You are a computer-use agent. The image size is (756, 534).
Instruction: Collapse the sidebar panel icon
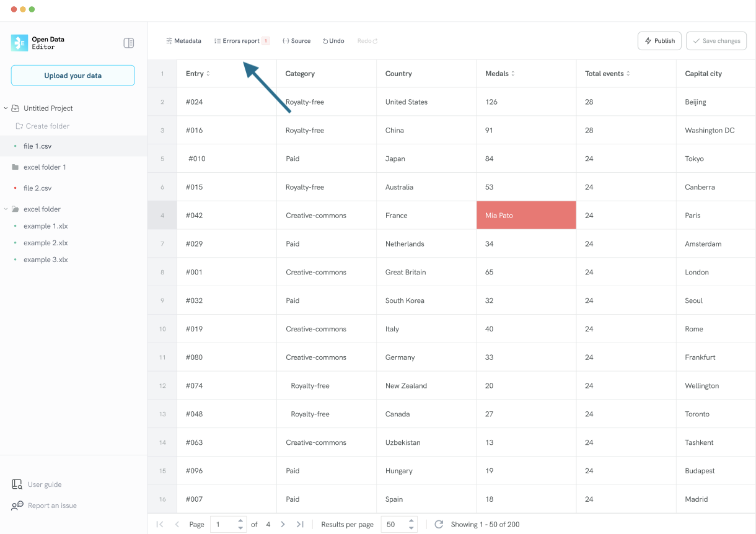click(129, 43)
